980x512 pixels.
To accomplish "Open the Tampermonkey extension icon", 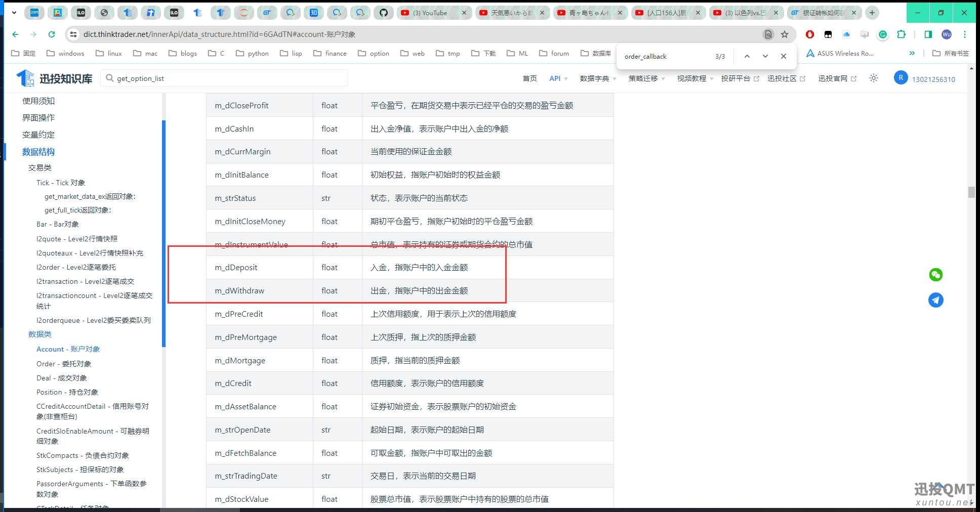I will coord(828,34).
